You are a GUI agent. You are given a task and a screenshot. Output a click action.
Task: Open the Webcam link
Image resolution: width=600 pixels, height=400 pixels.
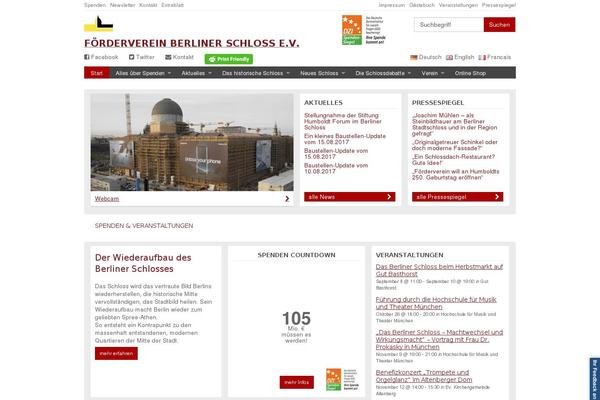point(107,199)
